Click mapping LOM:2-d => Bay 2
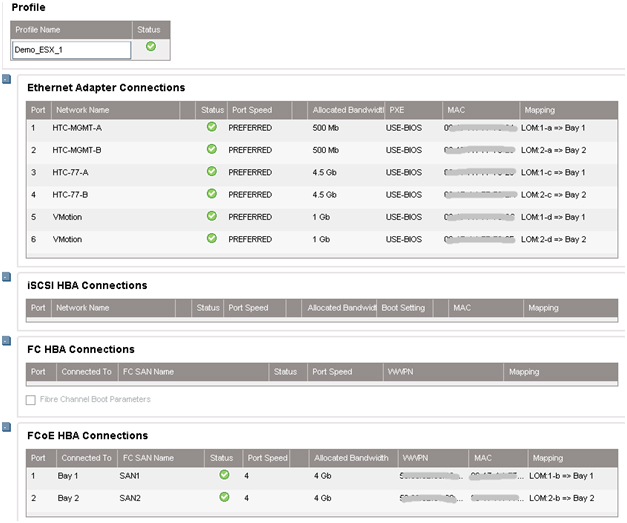 point(553,240)
